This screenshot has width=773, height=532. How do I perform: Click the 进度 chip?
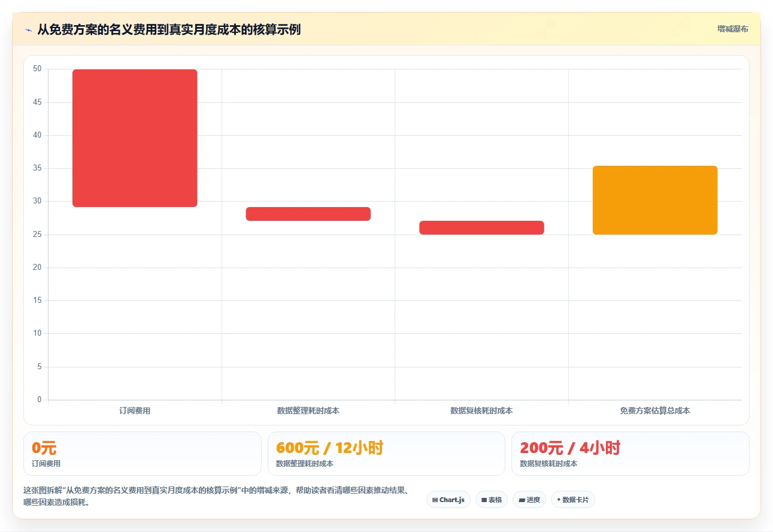click(529, 500)
